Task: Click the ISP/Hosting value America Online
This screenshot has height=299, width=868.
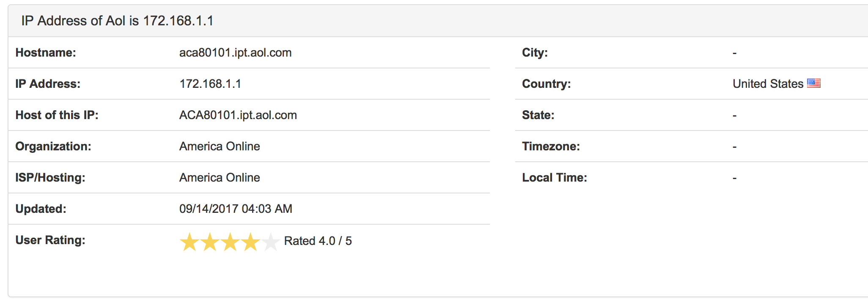Action: [x=219, y=178]
